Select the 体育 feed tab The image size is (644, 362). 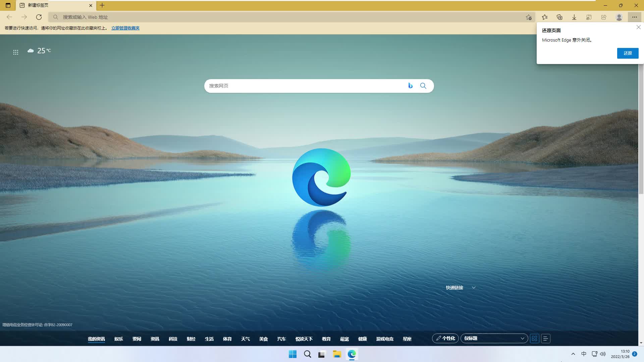pos(227,339)
